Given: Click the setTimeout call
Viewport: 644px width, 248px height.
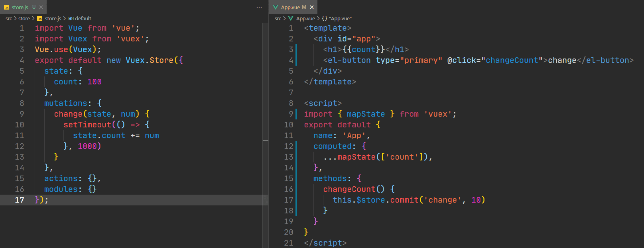Looking at the screenshot, I should point(87,125).
